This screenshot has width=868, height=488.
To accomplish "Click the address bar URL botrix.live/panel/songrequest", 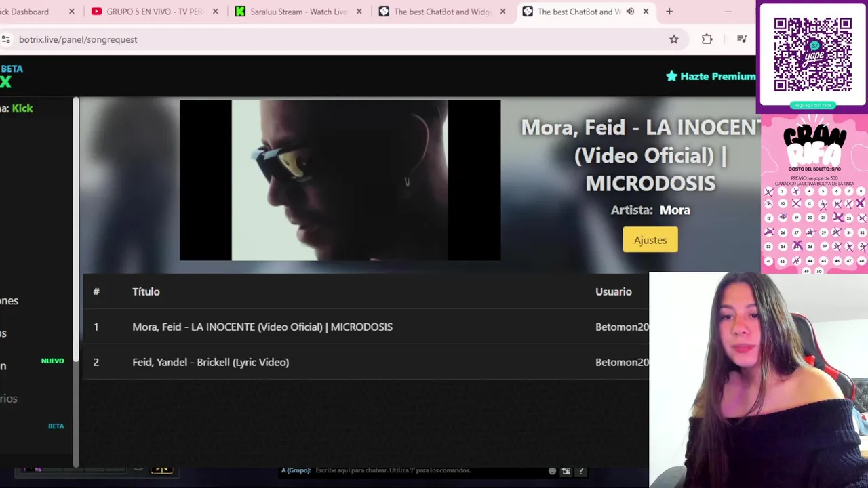I will click(78, 39).
